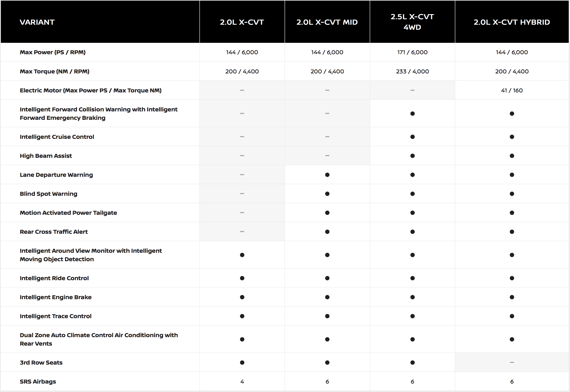Click the 2.0L X-CVT column header
This screenshot has height=392, width=570.
pos(242,22)
